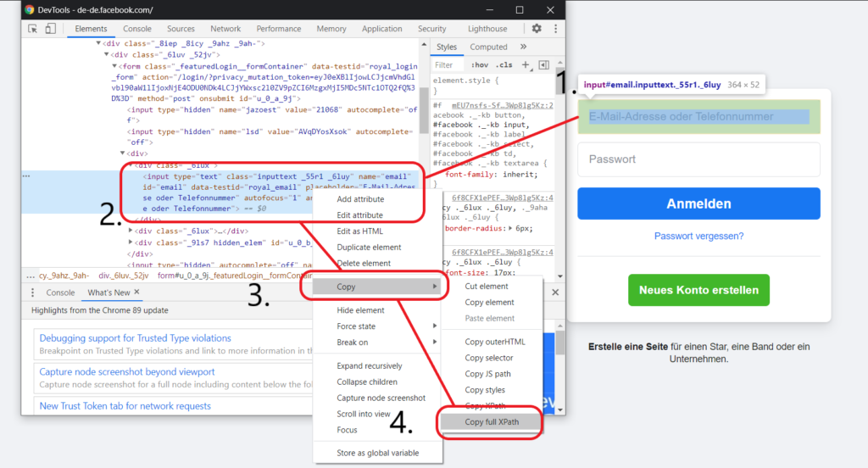Click the Chrome icon in DevTools title bar
This screenshot has width=868, height=468.
click(x=29, y=9)
